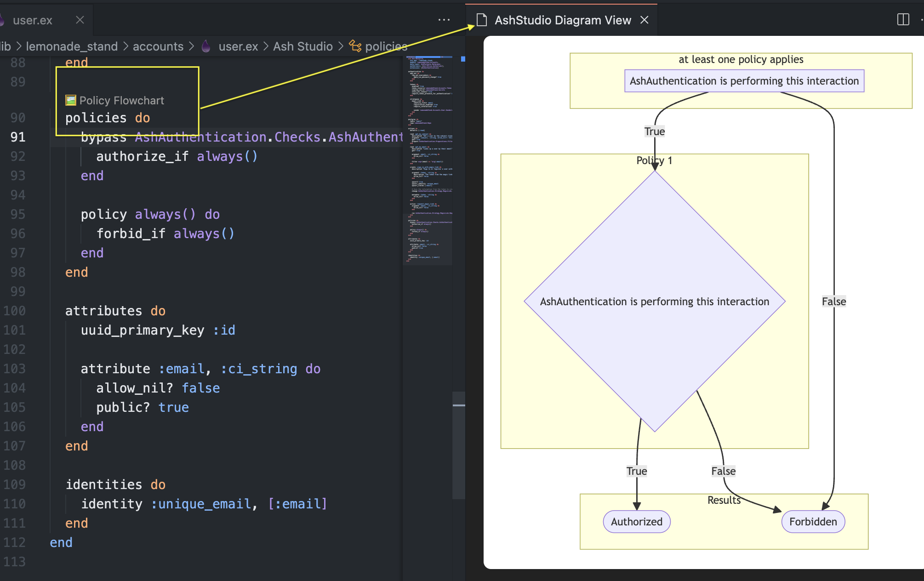Click the Authorized result node

(x=636, y=522)
